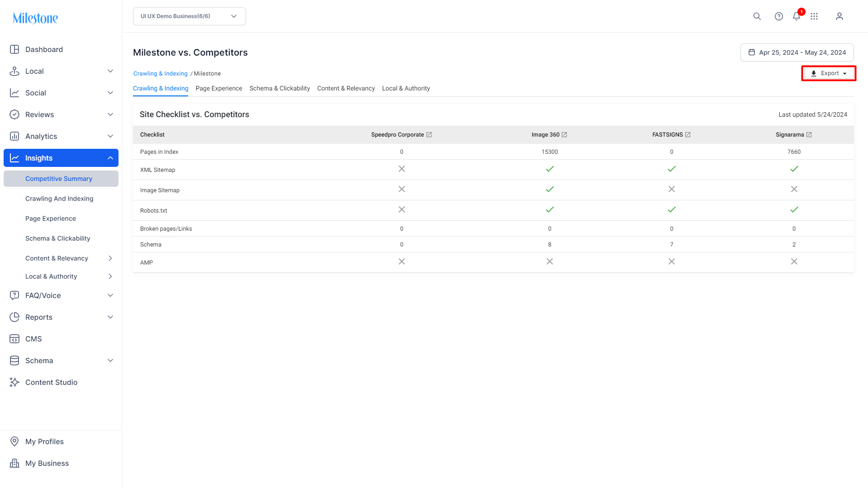Click the FAQ/Voice question bubble icon
868x488 pixels.
click(x=14, y=295)
